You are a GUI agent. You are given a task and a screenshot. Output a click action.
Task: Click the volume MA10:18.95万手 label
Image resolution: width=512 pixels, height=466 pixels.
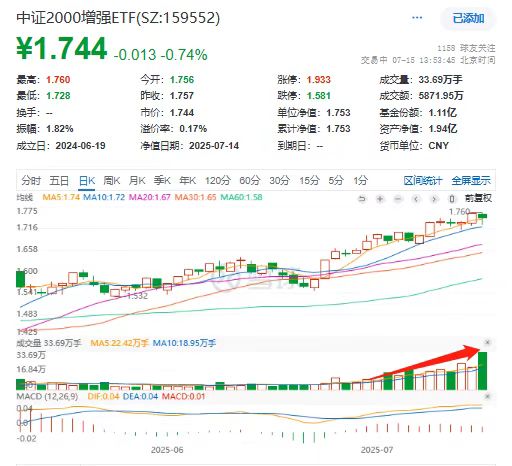pyautogui.click(x=184, y=343)
